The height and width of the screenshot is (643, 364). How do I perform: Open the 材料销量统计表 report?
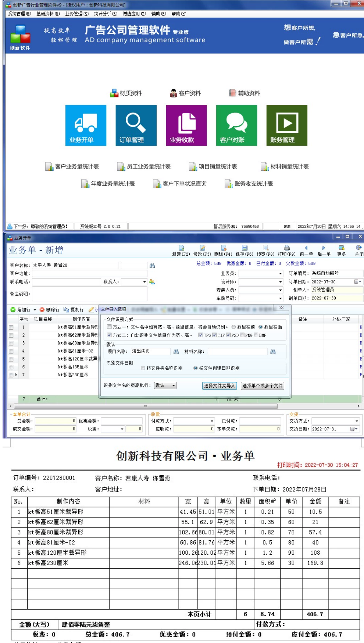[x=285, y=167]
